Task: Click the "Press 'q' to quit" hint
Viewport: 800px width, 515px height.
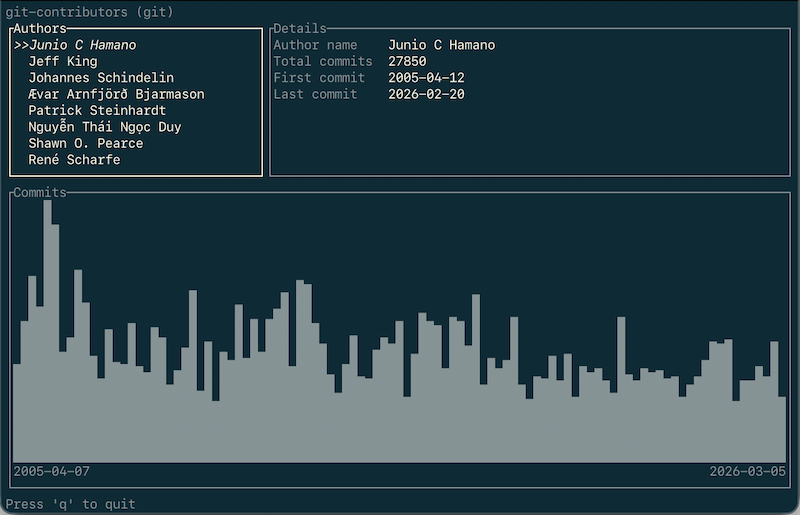Action: (70, 504)
